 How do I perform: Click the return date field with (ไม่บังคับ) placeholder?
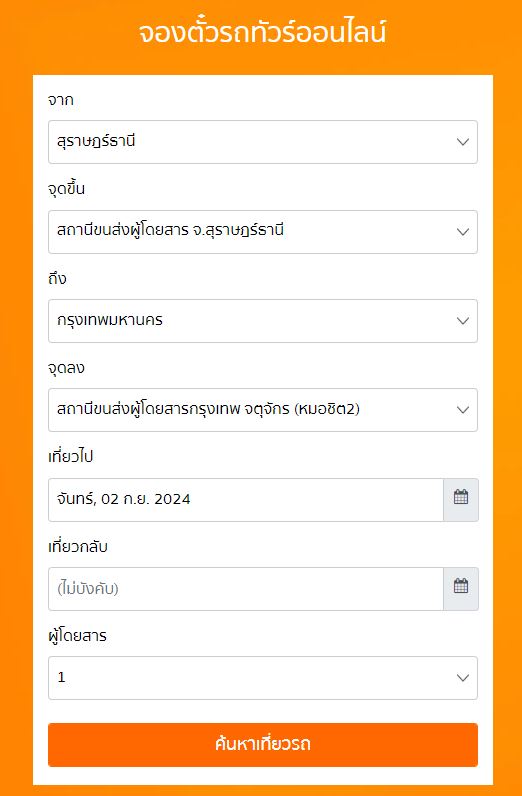246,589
